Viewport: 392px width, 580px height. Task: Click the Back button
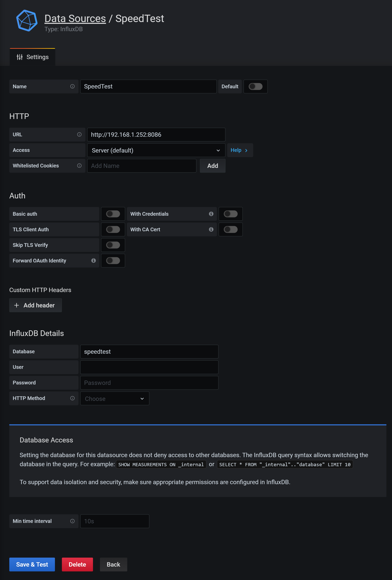coord(114,564)
